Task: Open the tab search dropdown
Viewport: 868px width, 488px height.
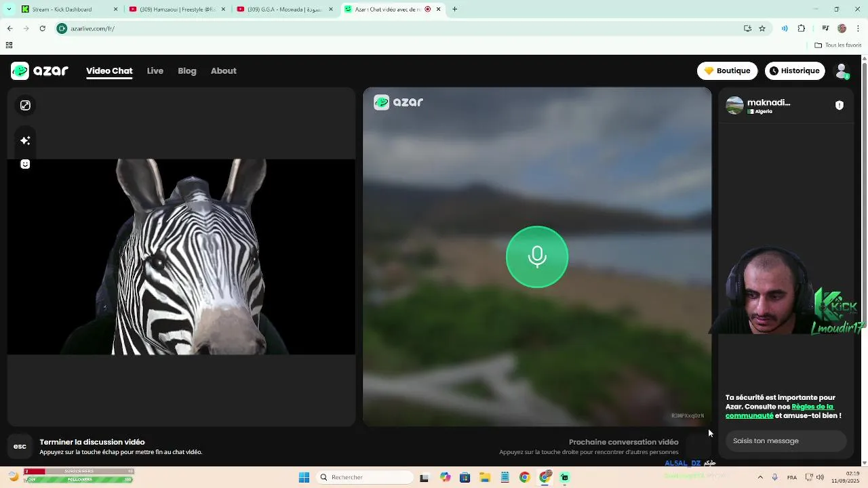Action: pyautogui.click(x=9, y=9)
